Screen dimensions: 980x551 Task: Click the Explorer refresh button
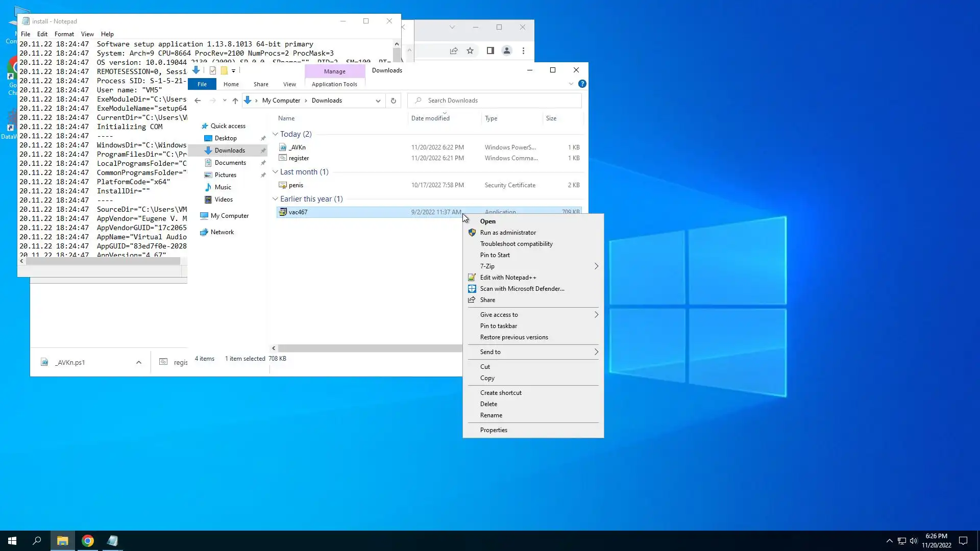pos(393,101)
